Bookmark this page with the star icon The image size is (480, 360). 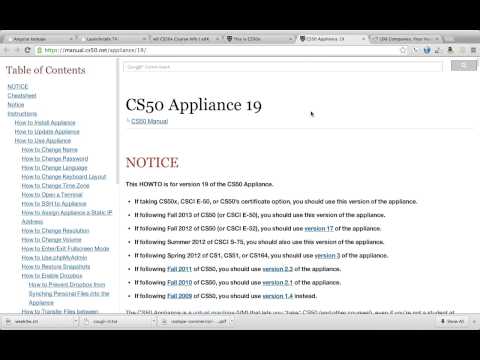pyautogui.click(x=403, y=50)
